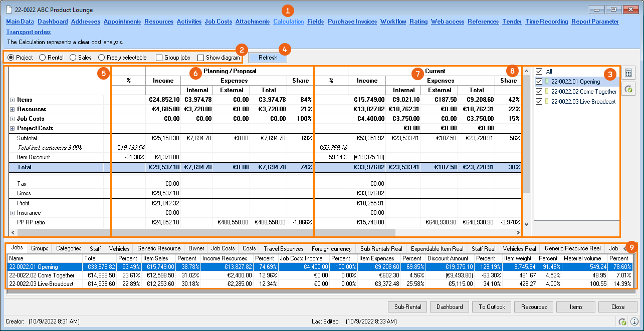Image resolution: width=644 pixels, height=331 pixels.
Task: Expand the Items row
Action: point(12,100)
